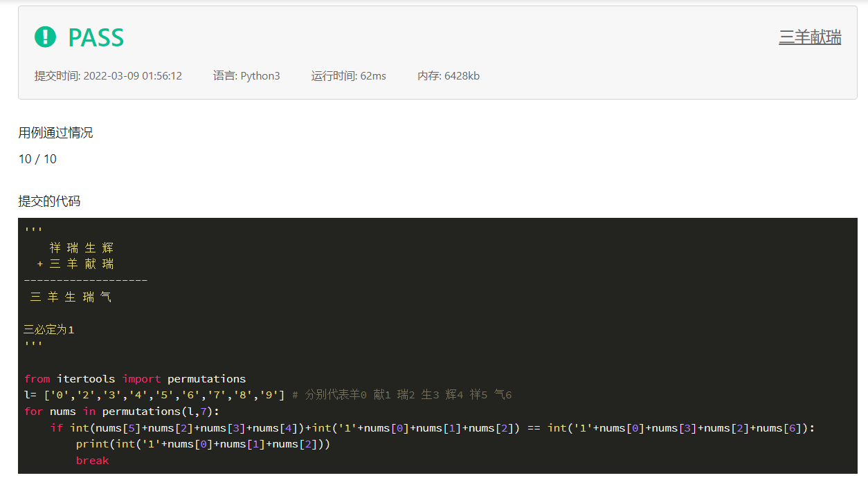Click the digit list assignment line starting l=
Viewport: 868px width, 480px height.
tap(154, 395)
